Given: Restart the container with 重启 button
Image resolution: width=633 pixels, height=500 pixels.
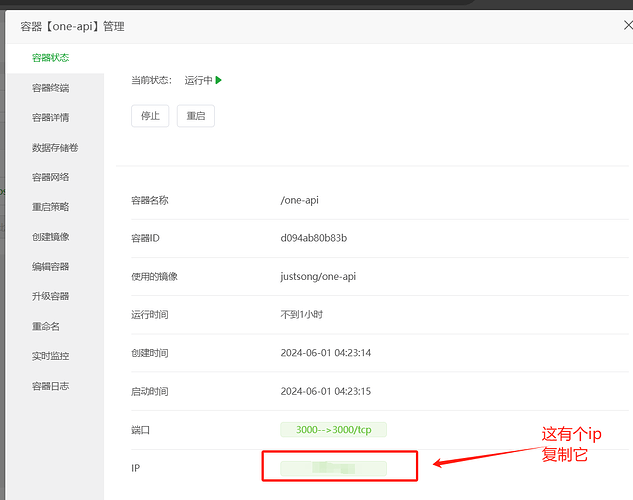Looking at the screenshot, I should (196, 116).
